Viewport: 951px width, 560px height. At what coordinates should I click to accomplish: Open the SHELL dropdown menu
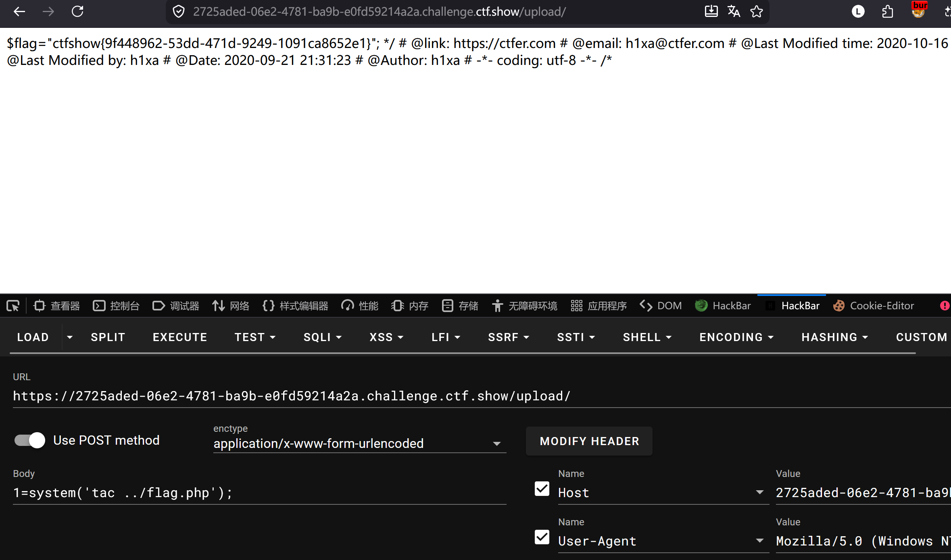[x=647, y=337]
